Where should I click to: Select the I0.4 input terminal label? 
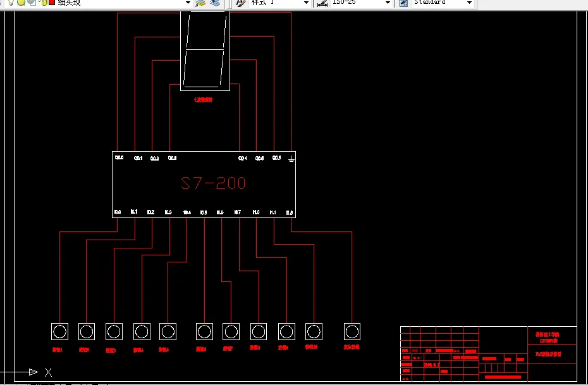click(x=187, y=212)
